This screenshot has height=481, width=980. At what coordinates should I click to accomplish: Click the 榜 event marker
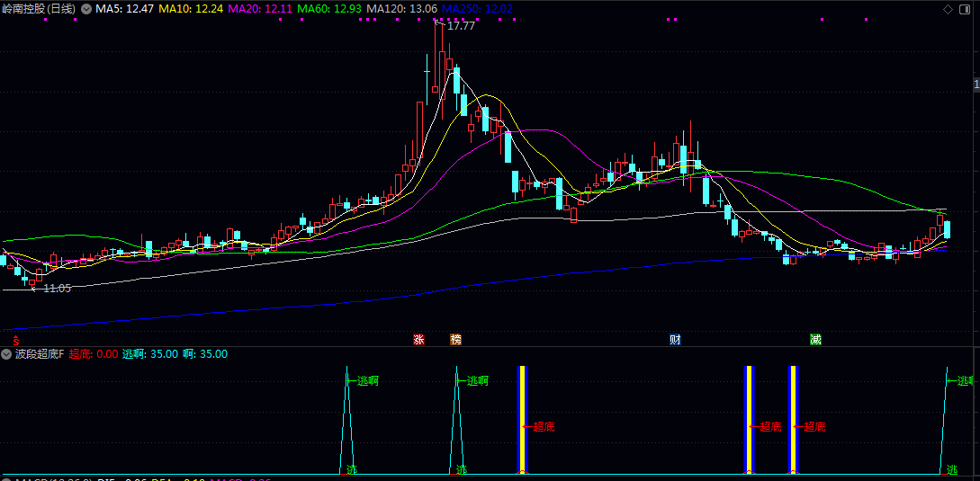click(456, 340)
